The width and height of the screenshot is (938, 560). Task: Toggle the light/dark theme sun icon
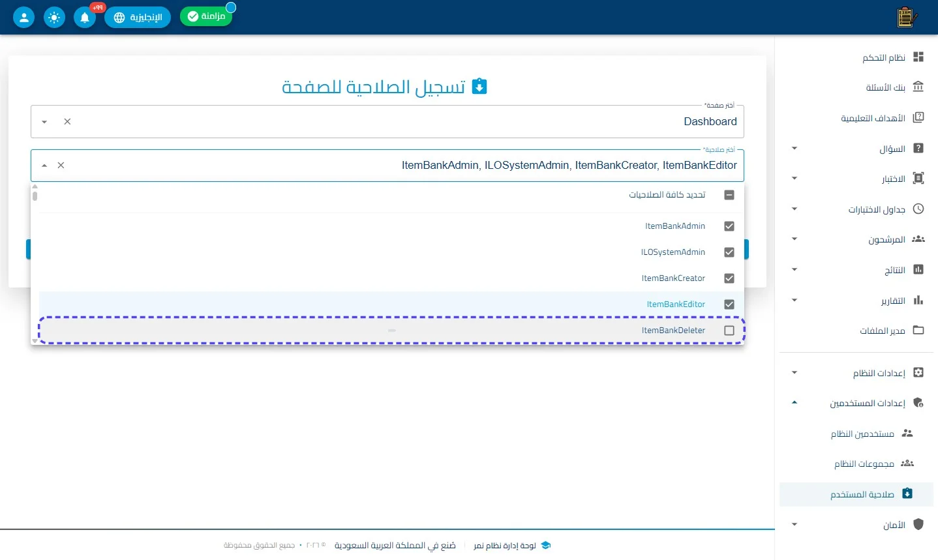(54, 17)
